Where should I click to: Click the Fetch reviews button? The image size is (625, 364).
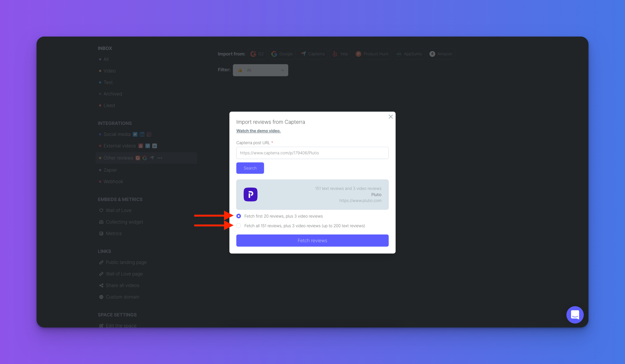click(x=312, y=240)
